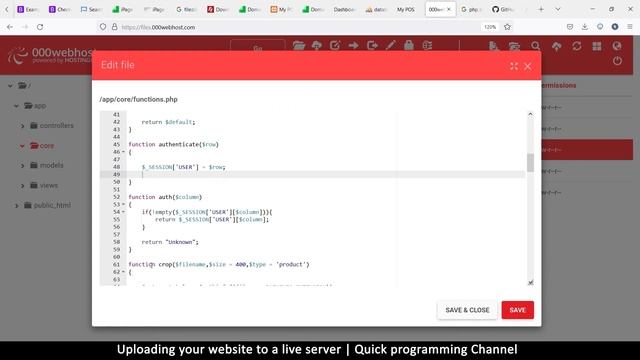
Task: Toggle fullscreen for the Edit file dialog
Action: tap(514, 66)
